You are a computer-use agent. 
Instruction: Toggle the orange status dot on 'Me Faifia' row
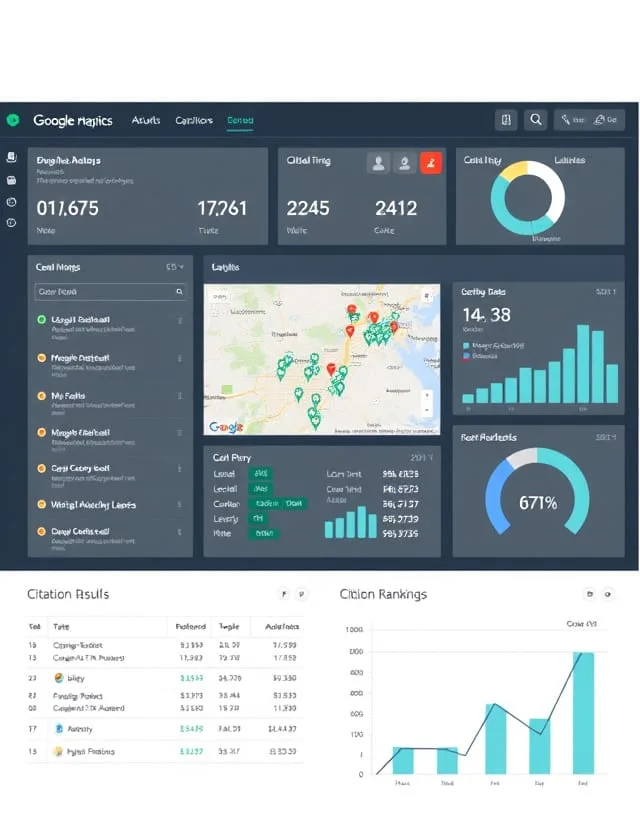click(41, 396)
